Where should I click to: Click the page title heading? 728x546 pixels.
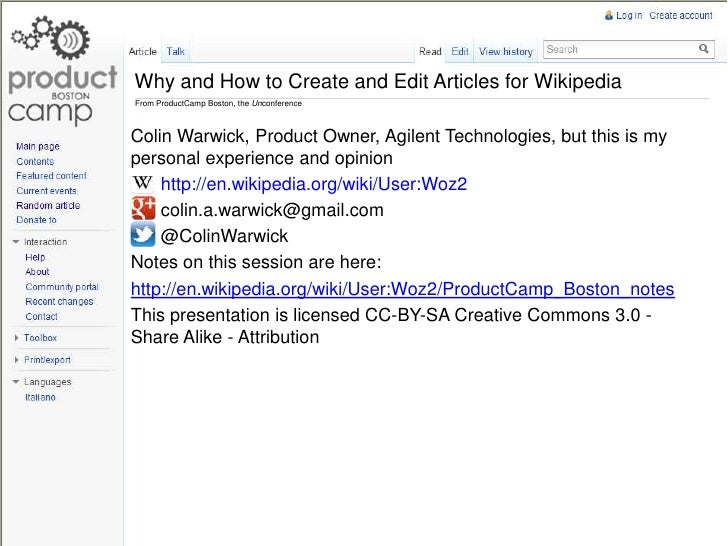[378, 82]
